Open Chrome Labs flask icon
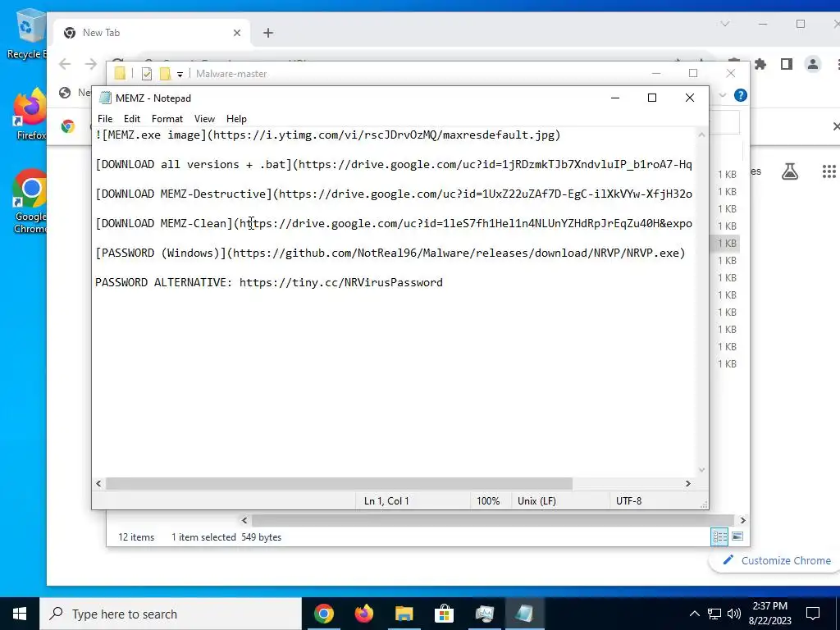 [790, 171]
